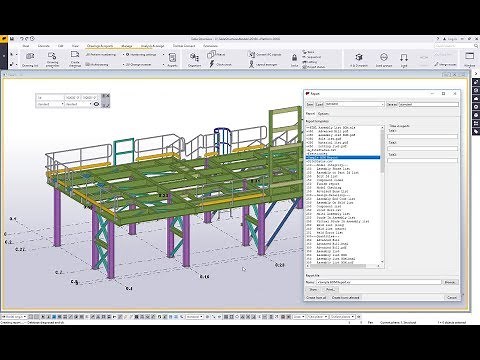Click the Title3 input field
Viewport: 480px width, 360px height.
pos(422,160)
